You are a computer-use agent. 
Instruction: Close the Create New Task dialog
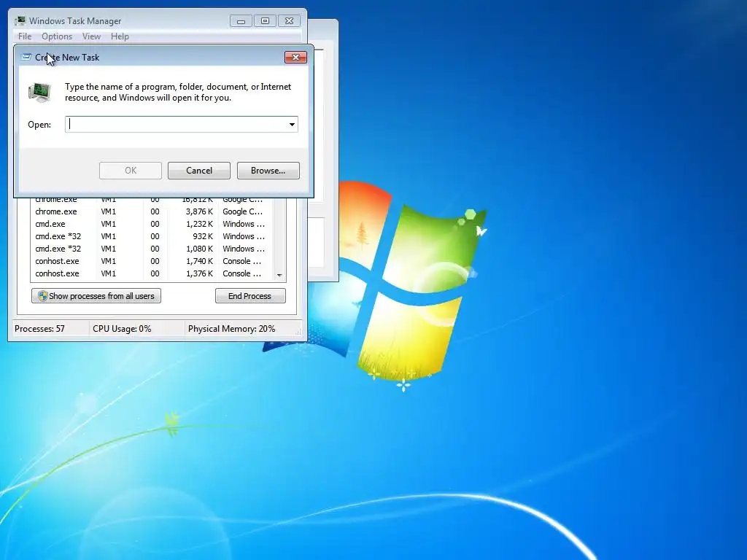tap(295, 57)
